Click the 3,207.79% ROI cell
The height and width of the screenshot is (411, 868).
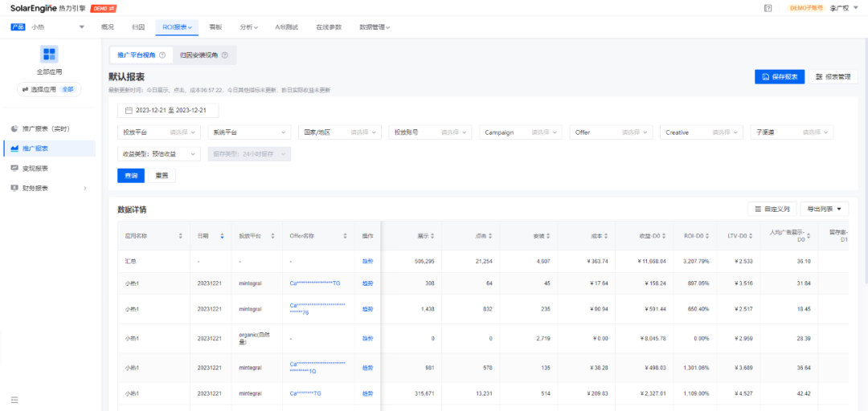click(x=695, y=261)
